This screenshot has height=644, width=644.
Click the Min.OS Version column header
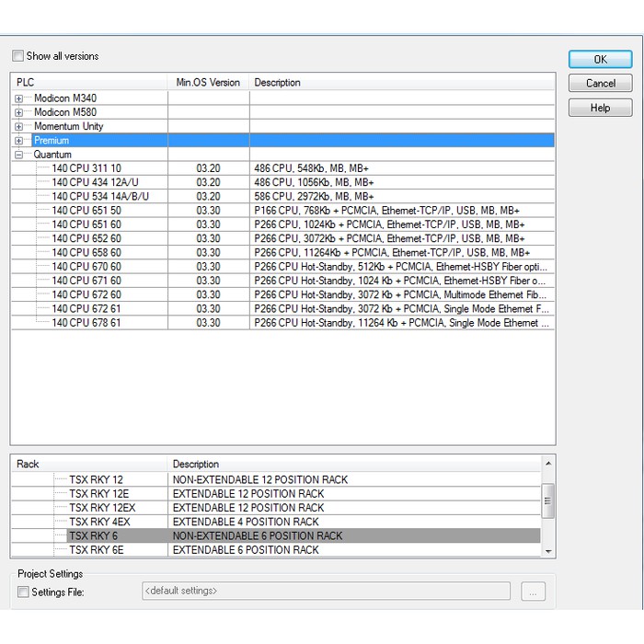click(208, 83)
